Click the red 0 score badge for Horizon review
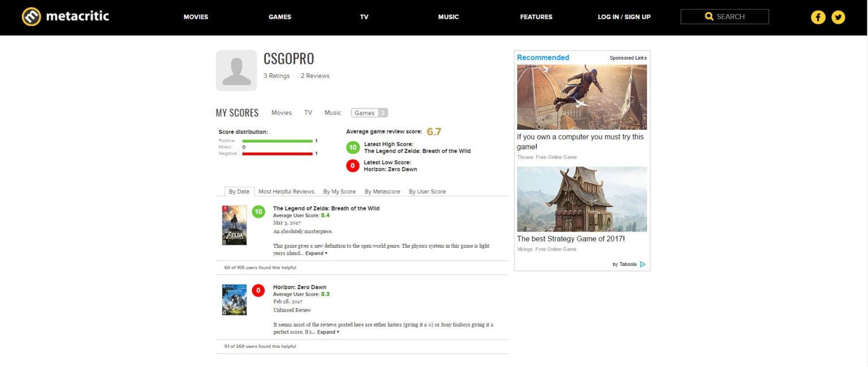868x367 pixels. pyautogui.click(x=258, y=291)
